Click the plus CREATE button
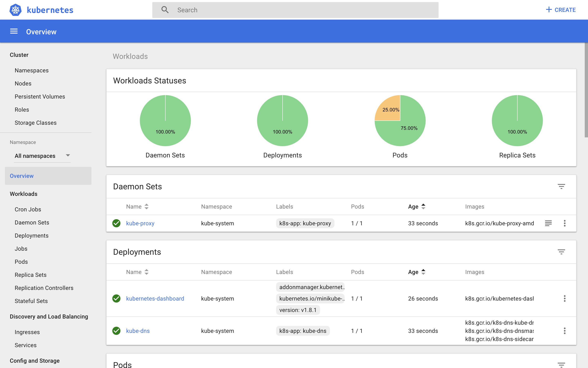This screenshot has width=588, height=368. (561, 10)
